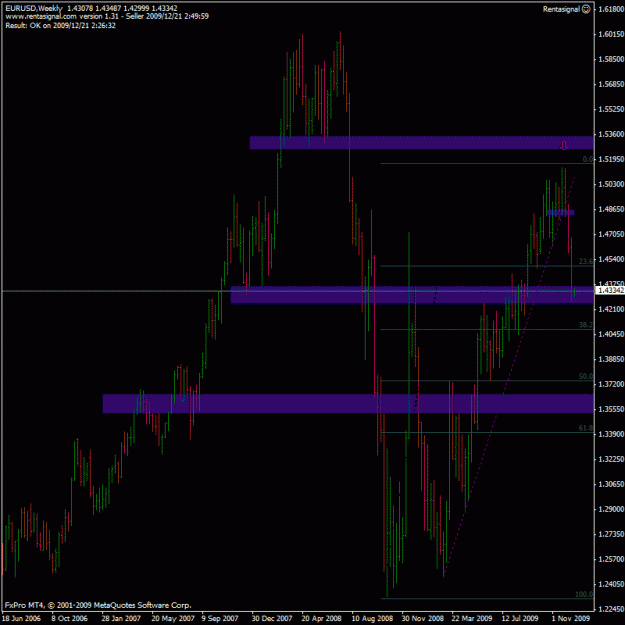Image resolution: width=625 pixels, height=625 pixels.
Task: Click the 1.42100 price scale label
Action: [611, 309]
